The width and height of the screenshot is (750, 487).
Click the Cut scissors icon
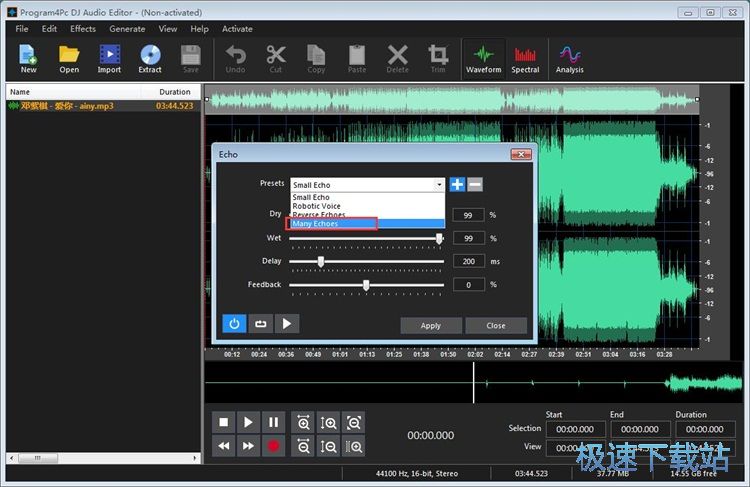click(276, 59)
